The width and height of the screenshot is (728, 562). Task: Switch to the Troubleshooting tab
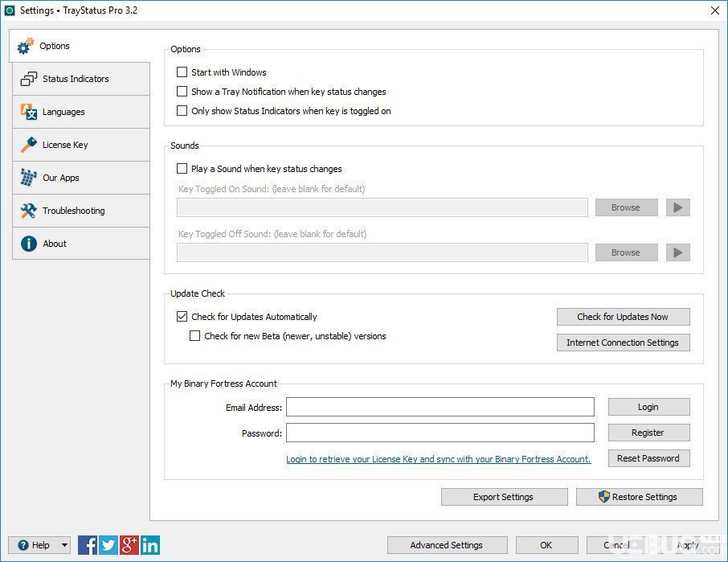coord(81,211)
